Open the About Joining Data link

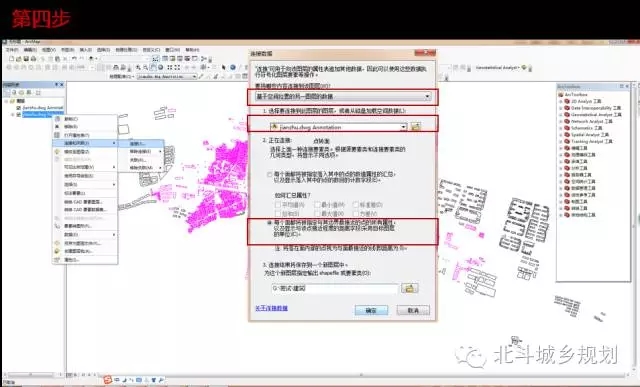click(271, 308)
